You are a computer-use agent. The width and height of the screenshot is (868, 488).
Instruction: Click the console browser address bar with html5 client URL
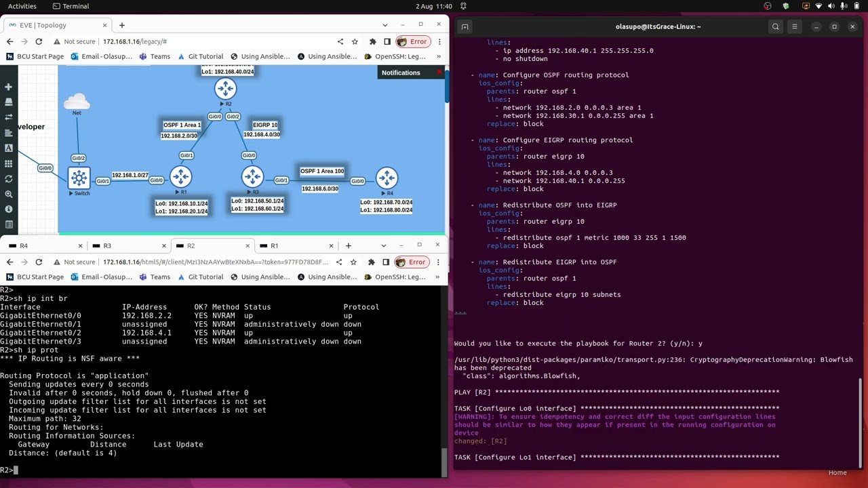tap(216, 262)
